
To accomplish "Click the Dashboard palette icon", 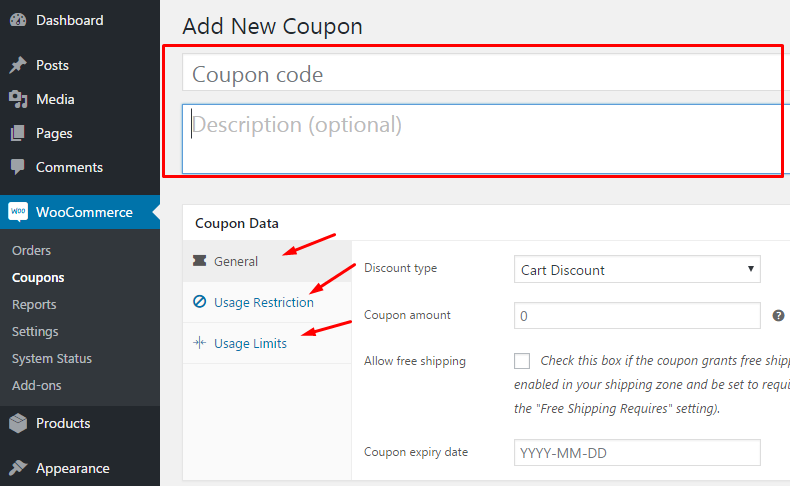I will click(x=18, y=20).
